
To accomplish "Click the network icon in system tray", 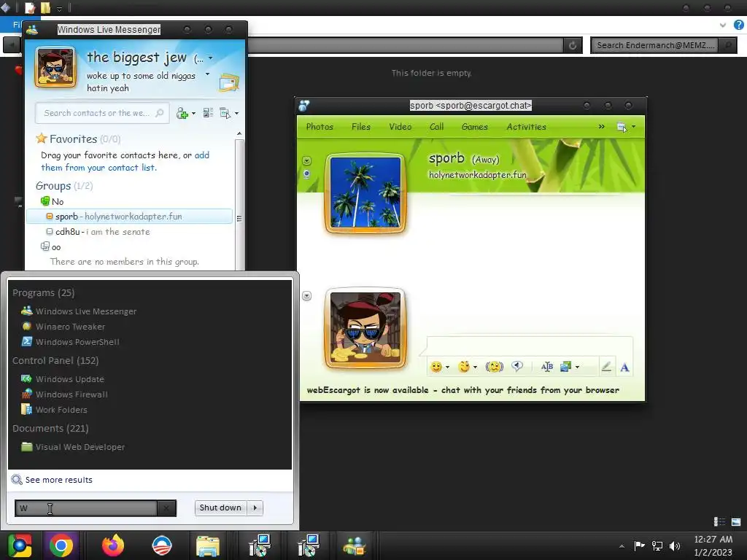I will [657, 546].
